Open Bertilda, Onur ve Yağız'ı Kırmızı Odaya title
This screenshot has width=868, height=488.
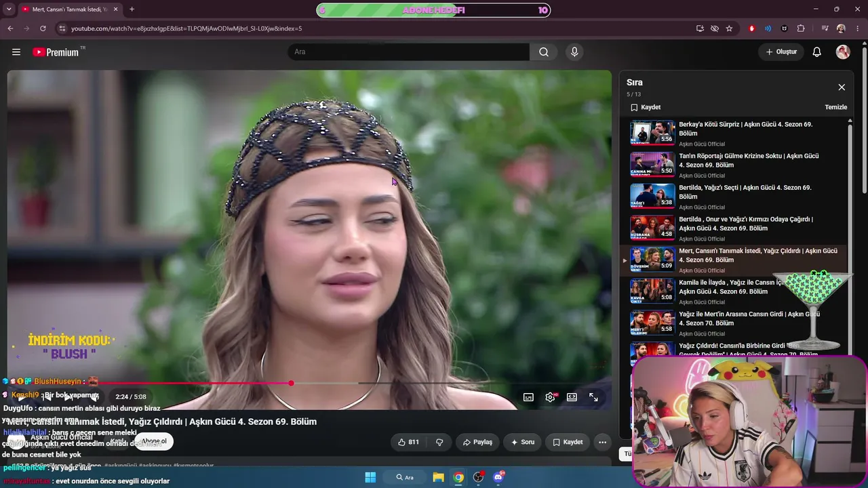[x=746, y=224]
